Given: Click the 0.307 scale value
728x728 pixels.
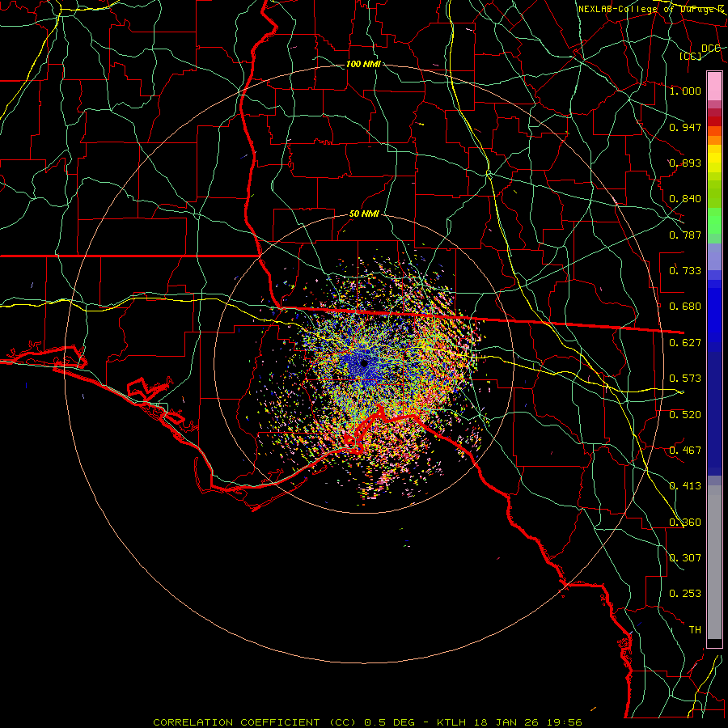Looking at the screenshot, I should point(685,558).
